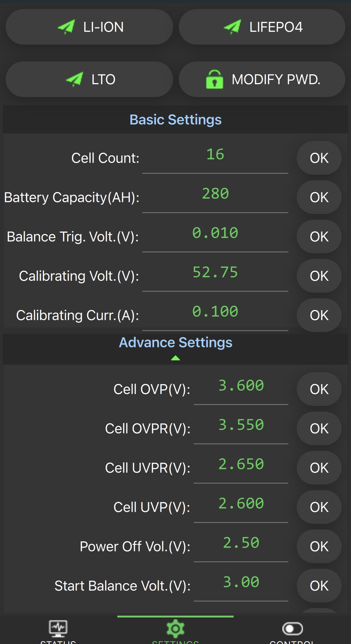Open the Status monitor icon
This screenshot has height=644, width=351.
pos(58,628)
